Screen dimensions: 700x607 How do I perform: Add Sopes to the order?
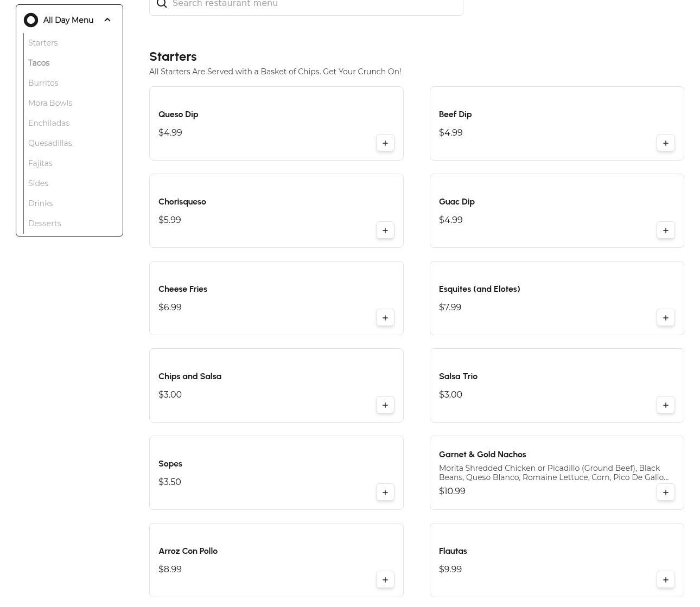click(385, 493)
